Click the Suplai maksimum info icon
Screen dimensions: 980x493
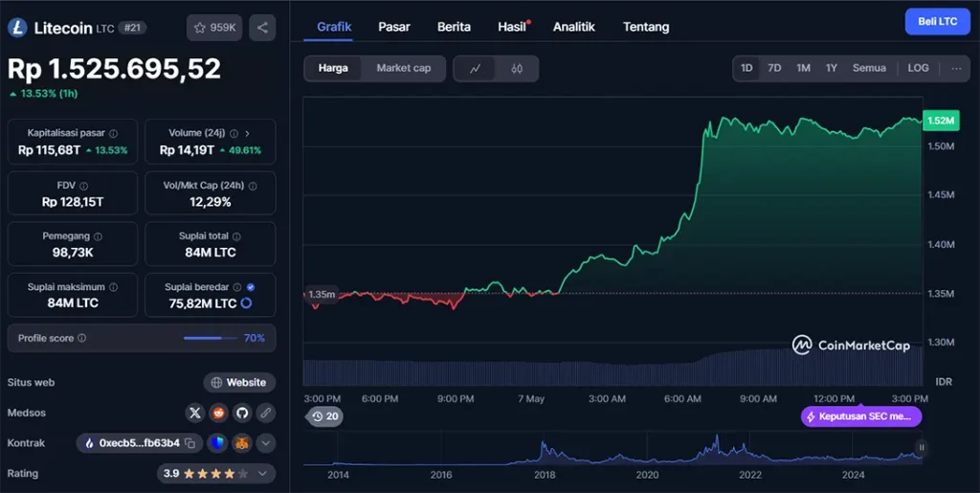(x=113, y=287)
